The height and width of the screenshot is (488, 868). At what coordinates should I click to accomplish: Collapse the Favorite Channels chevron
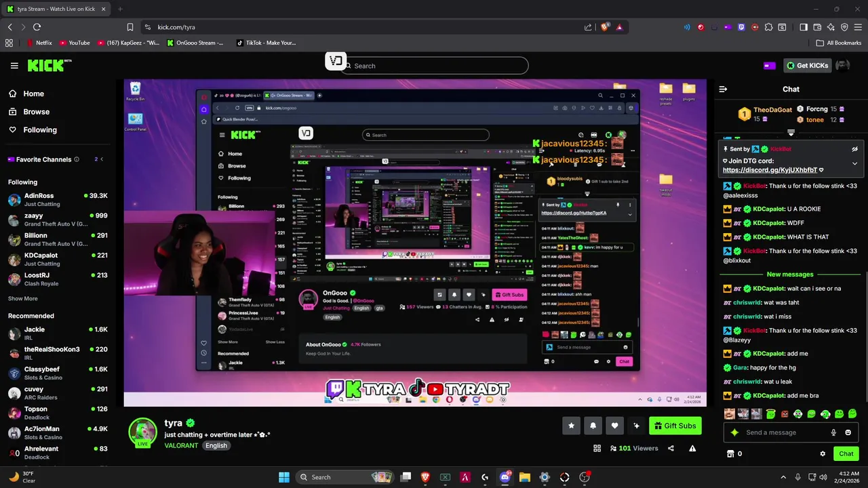[x=102, y=159]
